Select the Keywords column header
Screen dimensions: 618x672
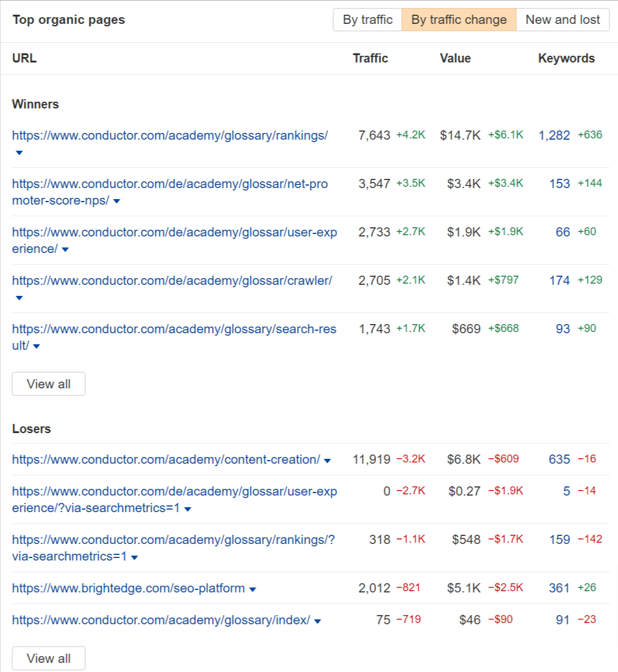point(566,58)
